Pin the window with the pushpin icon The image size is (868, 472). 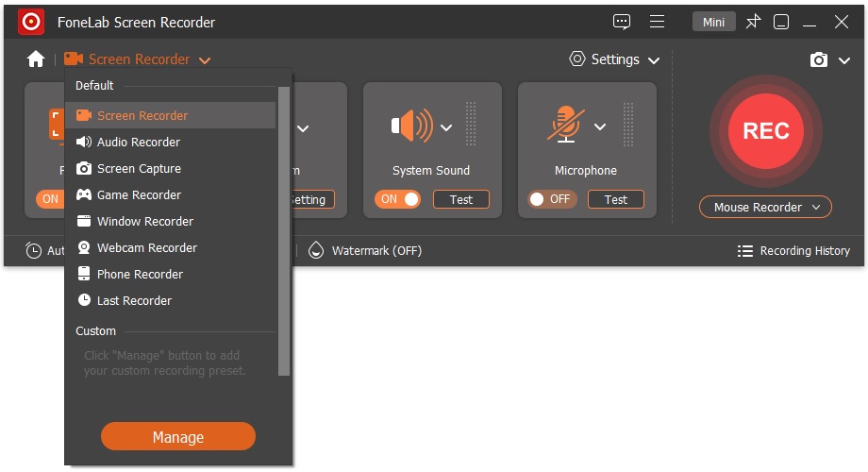[753, 22]
